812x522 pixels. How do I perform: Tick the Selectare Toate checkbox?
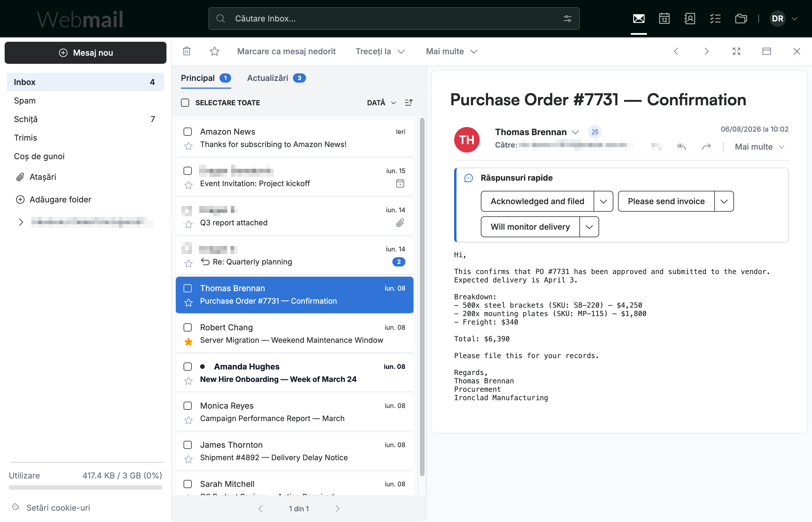pyautogui.click(x=185, y=102)
